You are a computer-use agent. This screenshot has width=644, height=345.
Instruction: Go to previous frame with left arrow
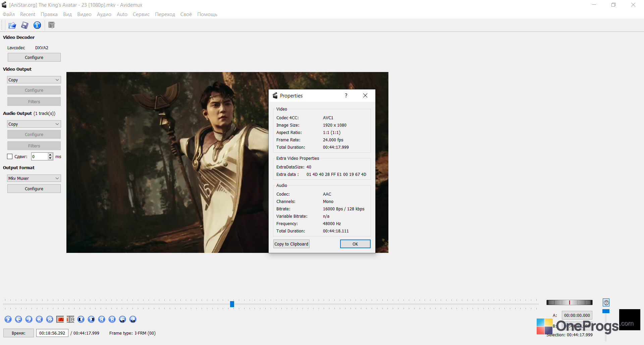tap(18, 319)
